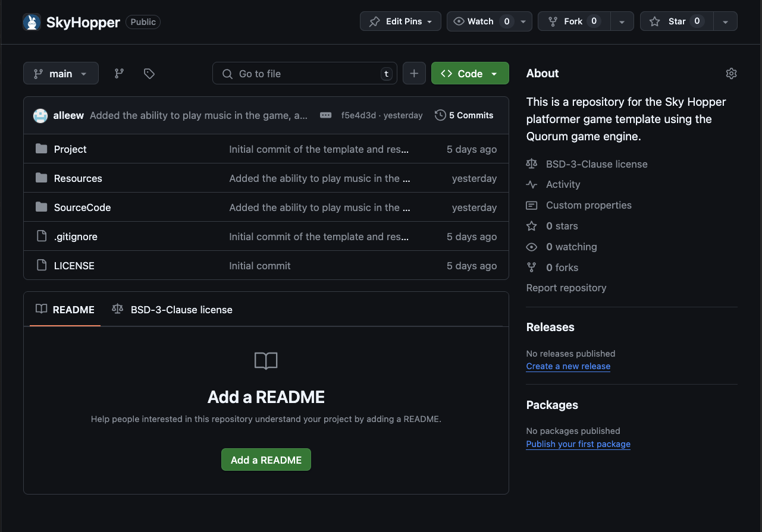
Task: Open commit hash f5e4d3d
Action: [359, 115]
